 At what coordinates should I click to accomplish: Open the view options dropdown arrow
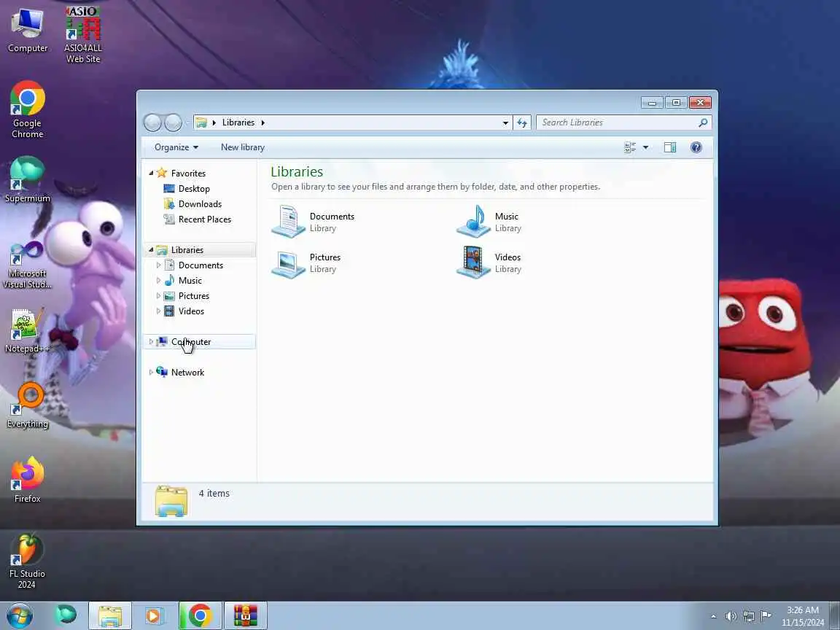point(645,147)
